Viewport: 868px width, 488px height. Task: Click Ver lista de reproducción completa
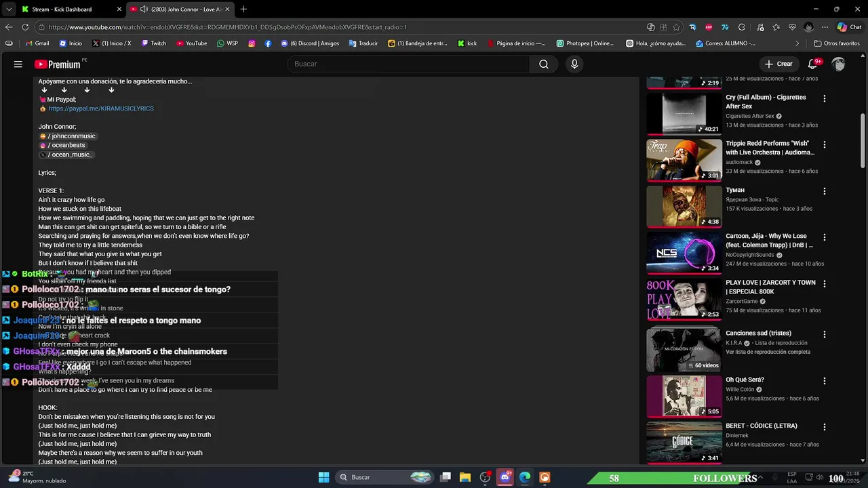[x=768, y=352]
